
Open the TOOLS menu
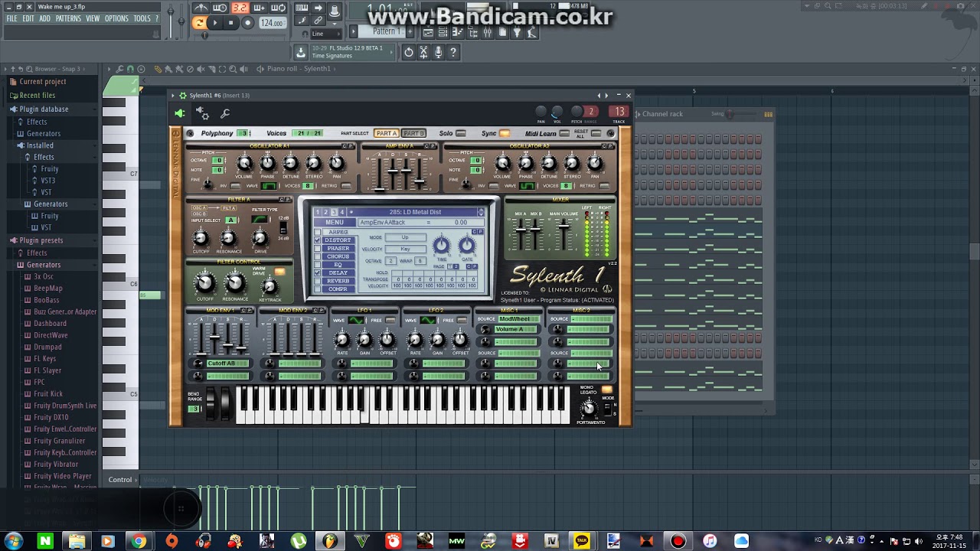[142, 18]
